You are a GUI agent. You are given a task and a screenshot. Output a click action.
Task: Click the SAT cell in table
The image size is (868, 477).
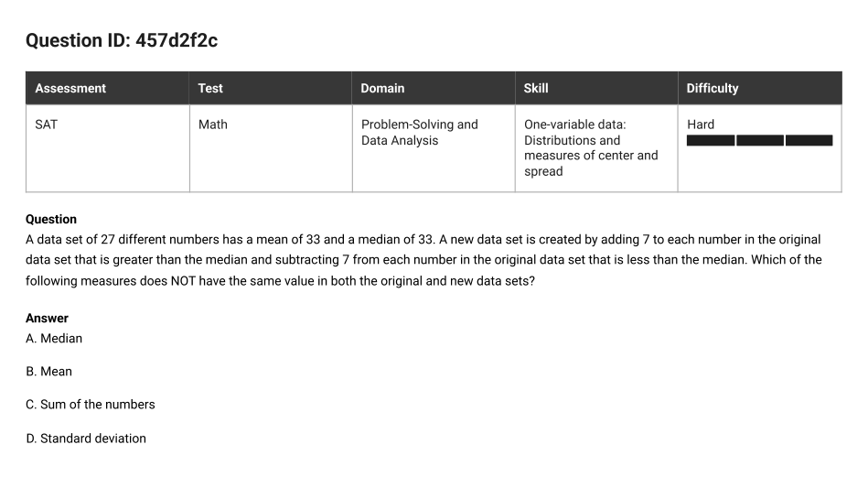click(x=107, y=148)
